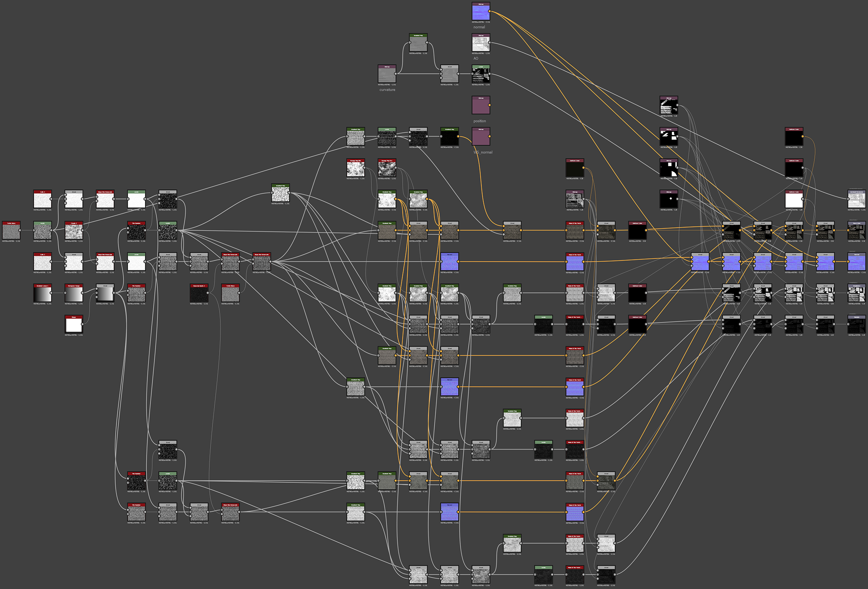Select the Clouds 2 noise node
Image resolution: width=868 pixels, height=589 pixels.
tap(74, 230)
